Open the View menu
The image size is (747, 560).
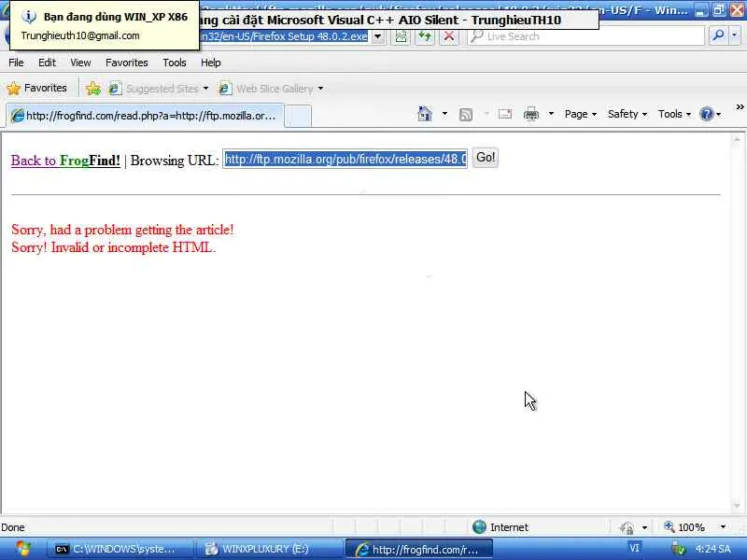[80, 63]
